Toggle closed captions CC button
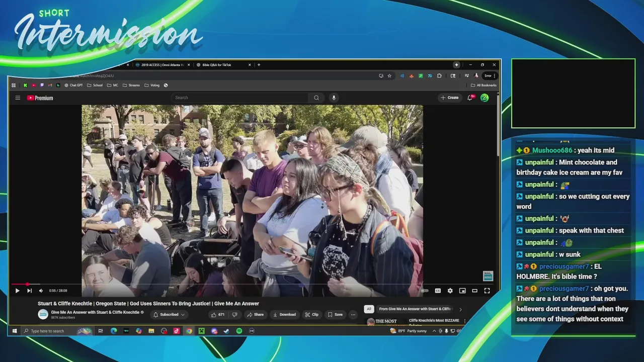Screen dimensions: 644x362 (x=438, y=291)
